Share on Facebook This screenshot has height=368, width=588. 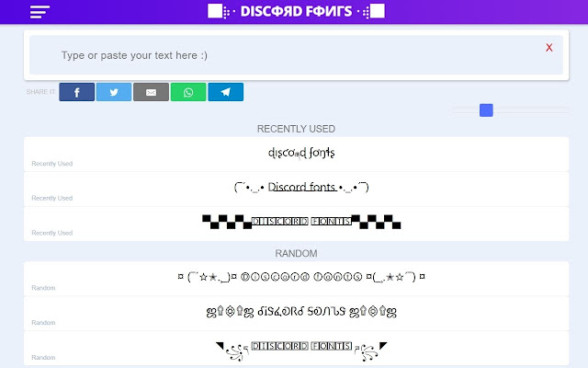coord(76,92)
